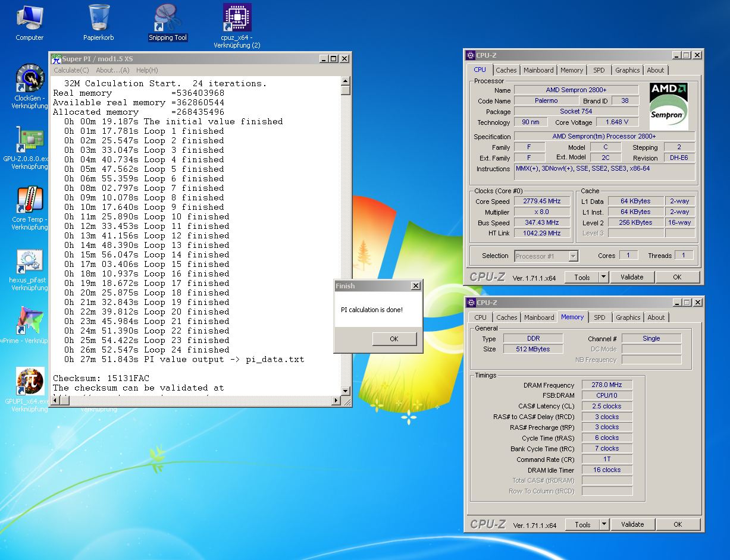Click Super PI horizontal scrollbar right arrow
This screenshot has height=560, width=730.
pos(336,401)
